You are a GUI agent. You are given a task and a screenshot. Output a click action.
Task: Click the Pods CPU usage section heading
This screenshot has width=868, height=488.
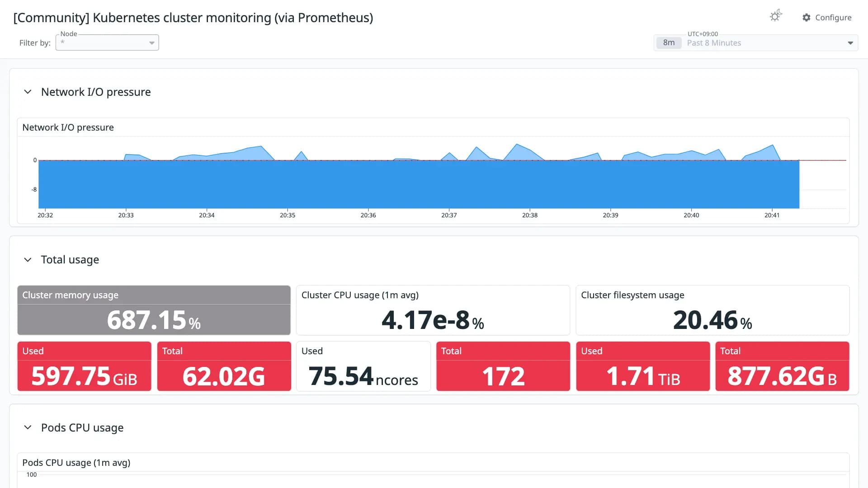(82, 427)
